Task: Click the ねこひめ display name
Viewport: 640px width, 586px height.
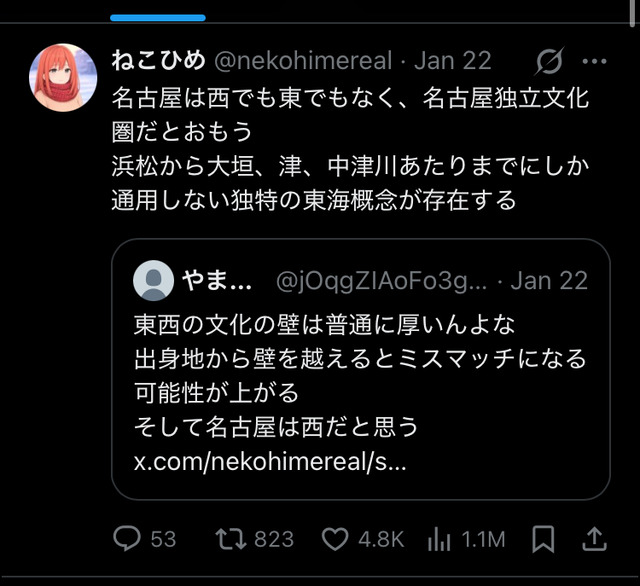Action: (x=158, y=60)
